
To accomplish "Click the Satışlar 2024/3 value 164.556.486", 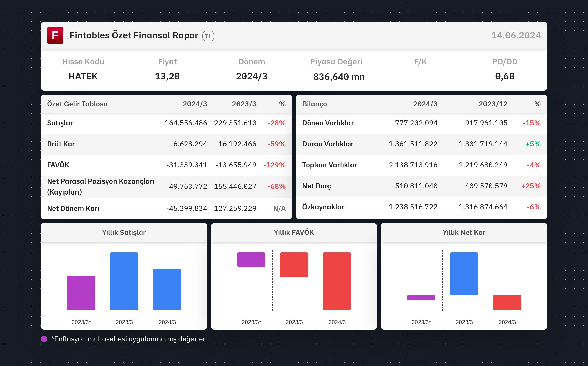I will pyautogui.click(x=186, y=123).
